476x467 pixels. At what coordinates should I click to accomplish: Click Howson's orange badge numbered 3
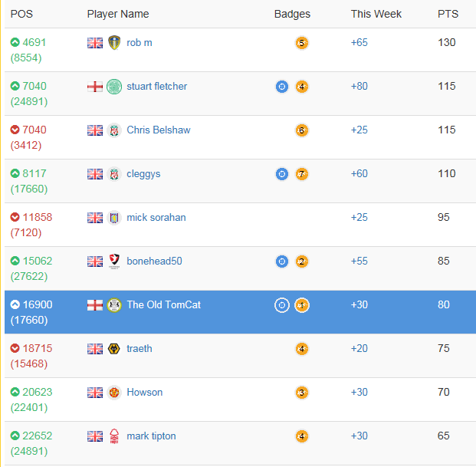[302, 393]
